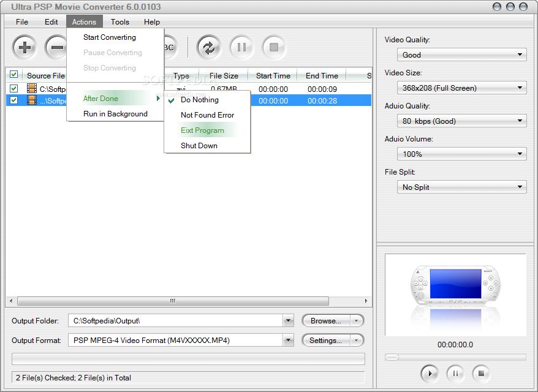Click the Settings... button
The image size is (538, 392).
click(x=326, y=341)
